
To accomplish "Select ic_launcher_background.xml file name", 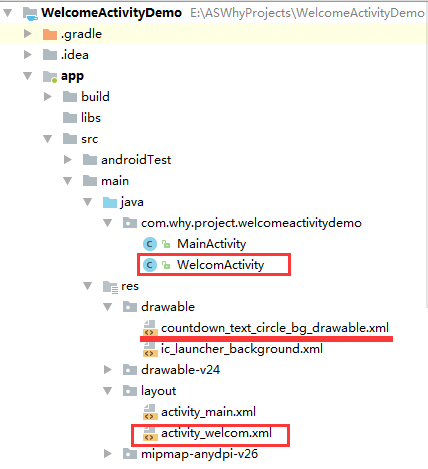I will pos(242,349).
